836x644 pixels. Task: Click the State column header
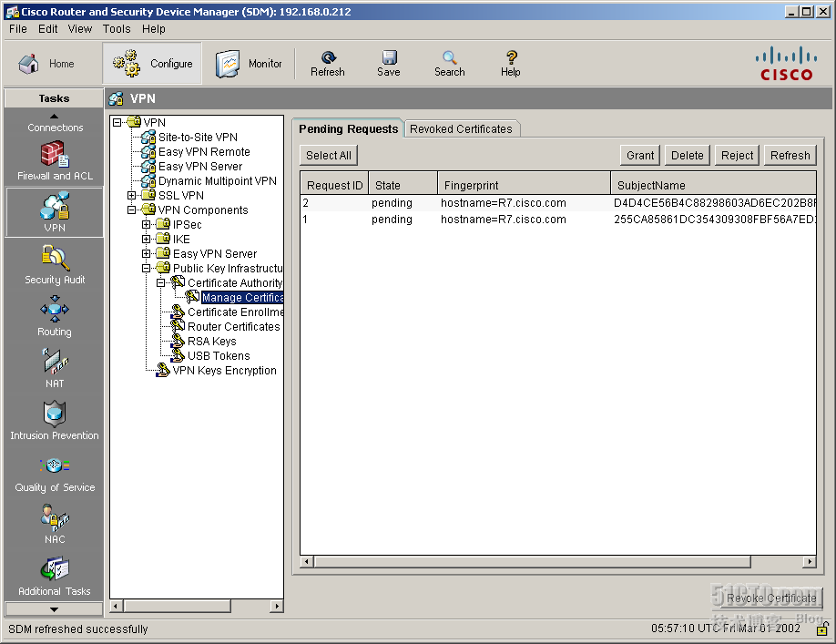403,185
